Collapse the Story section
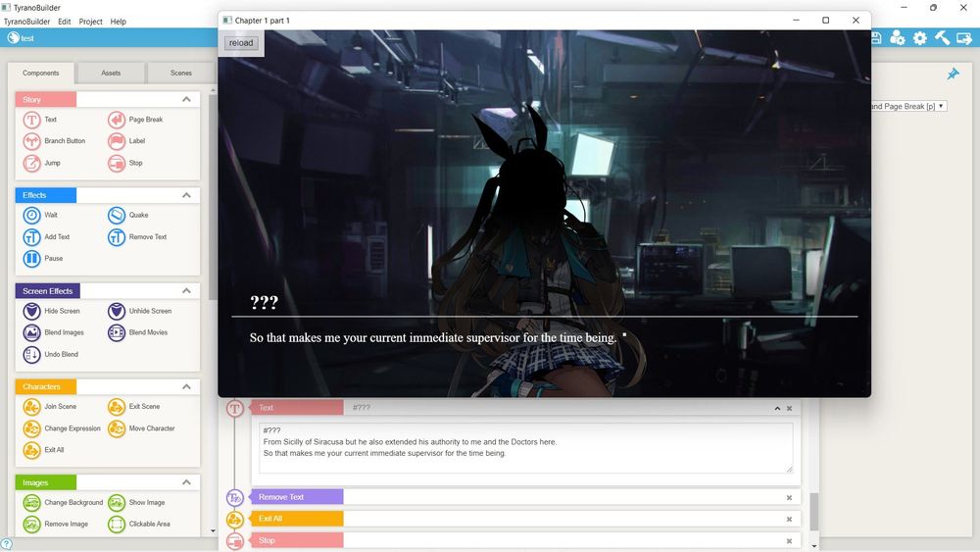Screen dimensions: 980x552 [x=186, y=99]
